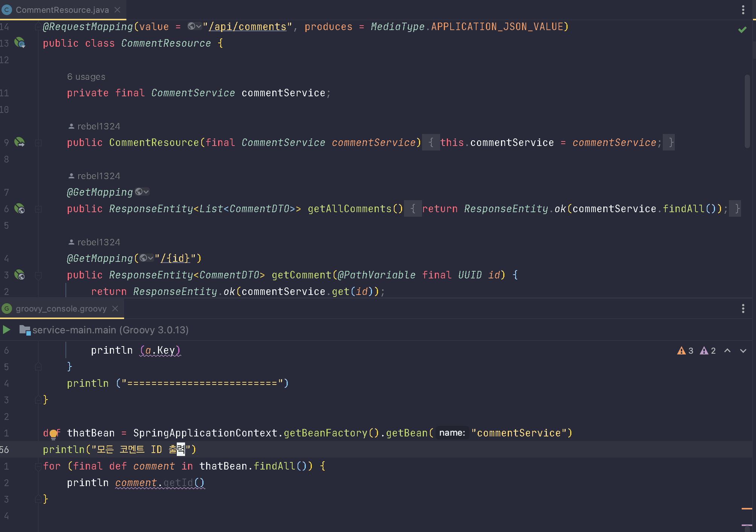756x532 pixels.
Task: Click the 6 usages hint
Action: point(86,77)
